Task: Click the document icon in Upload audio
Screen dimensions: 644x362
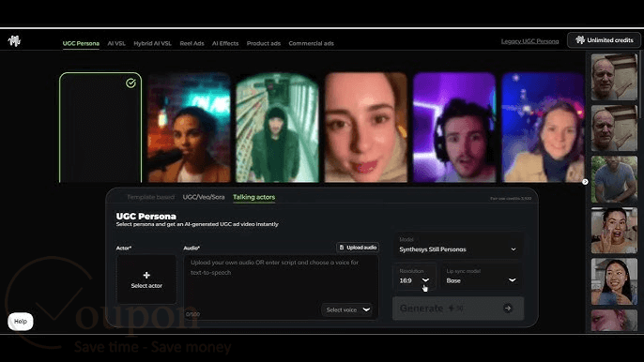Action: coord(342,248)
